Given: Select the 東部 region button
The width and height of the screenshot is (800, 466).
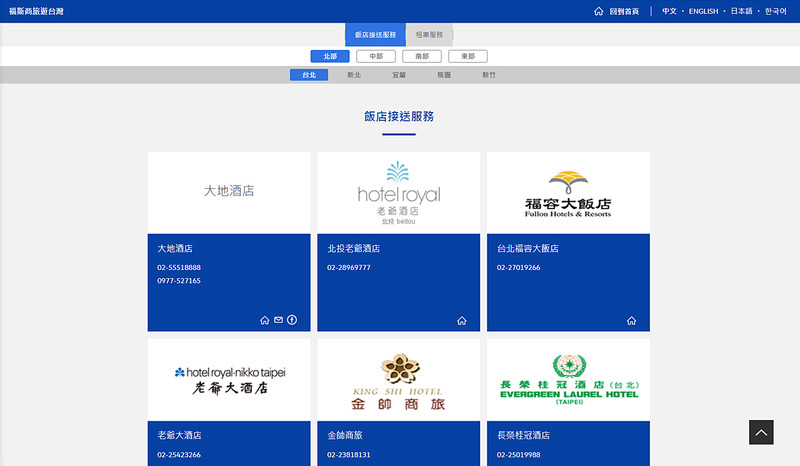Looking at the screenshot, I should pos(468,56).
